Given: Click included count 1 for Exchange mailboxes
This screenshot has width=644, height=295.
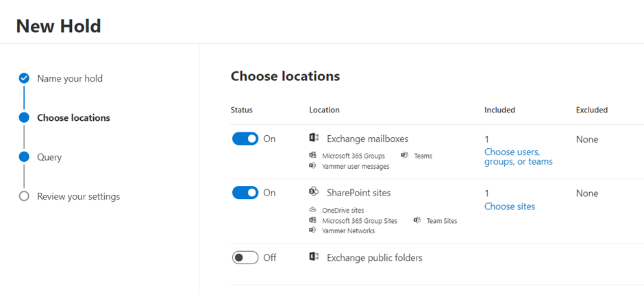Looking at the screenshot, I should [x=487, y=139].
